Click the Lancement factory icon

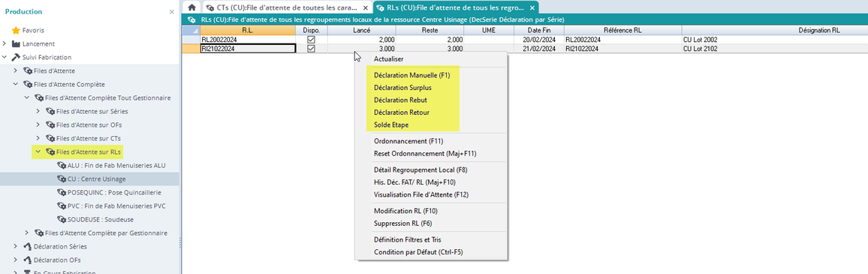click(x=16, y=44)
